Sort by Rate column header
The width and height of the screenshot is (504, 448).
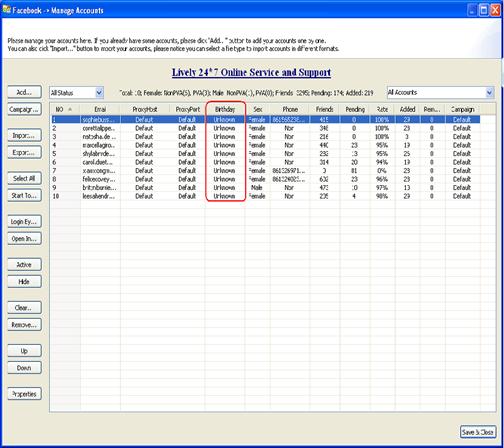[x=382, y=109]
